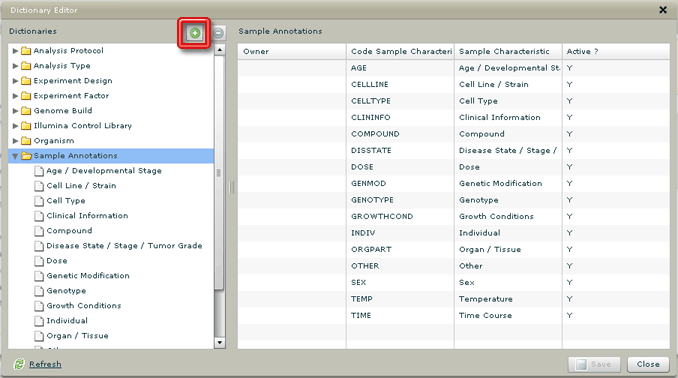Click the panel splitter handle
Image resolution: width=678 pixels, height=378 pixels.
[232, 187]
